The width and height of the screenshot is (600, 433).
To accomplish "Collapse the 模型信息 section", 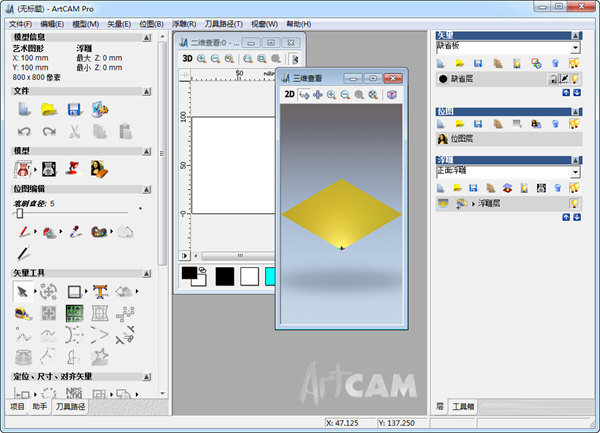I will point(147,37).
